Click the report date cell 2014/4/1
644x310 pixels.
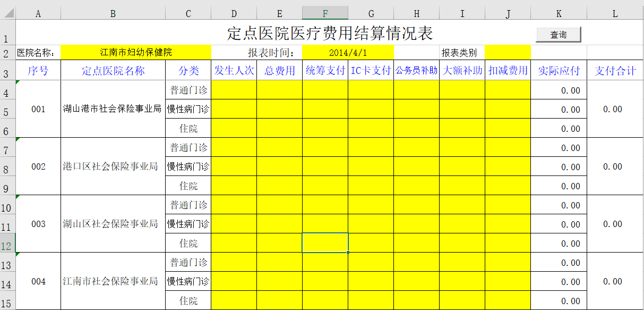coord(348,52)
